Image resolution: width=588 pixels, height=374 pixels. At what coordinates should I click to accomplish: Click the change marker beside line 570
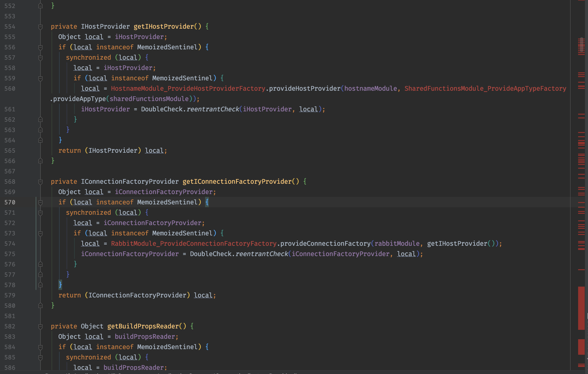pyautogui.click(x=37, y=202)
